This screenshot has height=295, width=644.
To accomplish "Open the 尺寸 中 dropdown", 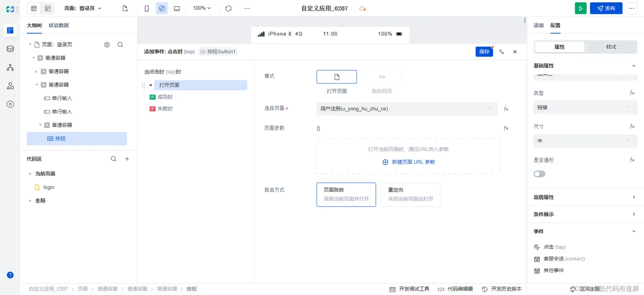I will click(x=585, y=141).
